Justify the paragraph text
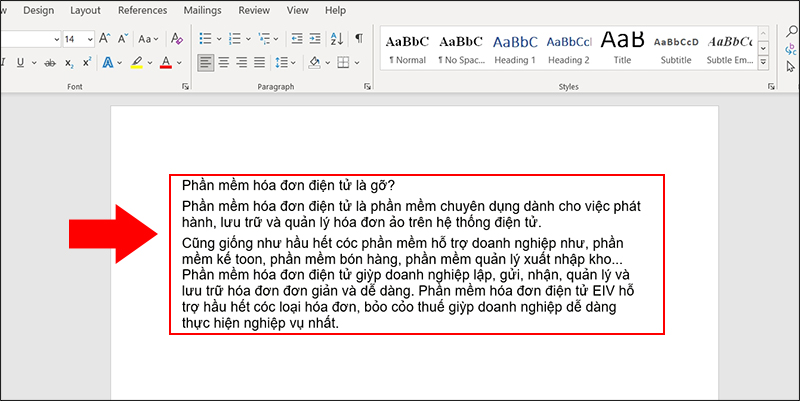800x401 pixels. point(261,62)
